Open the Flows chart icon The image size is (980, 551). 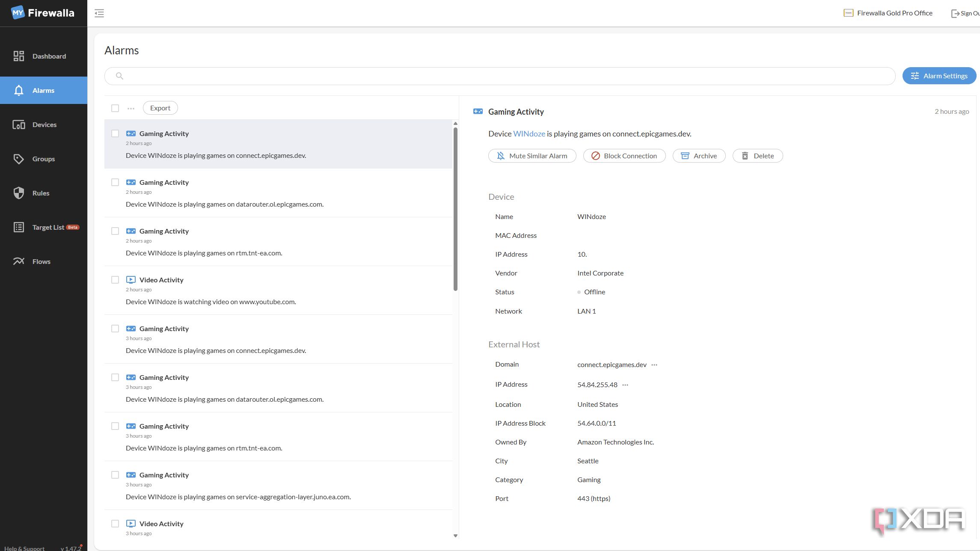(x=18, y=261)
